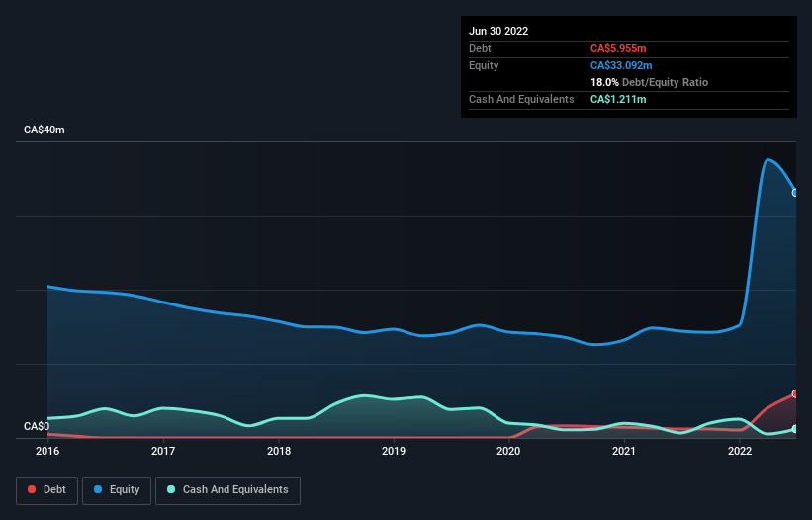Viewport: 812px width, 520px height.
Task: Click the Equity label in tooltip
Action: 484,65
